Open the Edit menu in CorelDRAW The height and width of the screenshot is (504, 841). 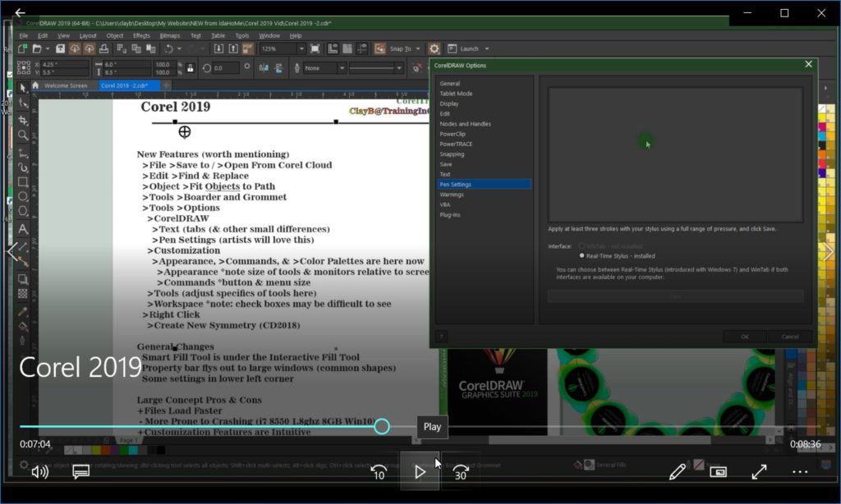[43, 35]
